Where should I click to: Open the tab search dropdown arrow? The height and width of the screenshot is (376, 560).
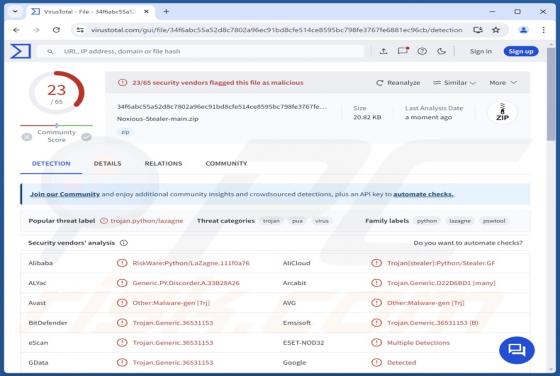(x=15, y=11)
